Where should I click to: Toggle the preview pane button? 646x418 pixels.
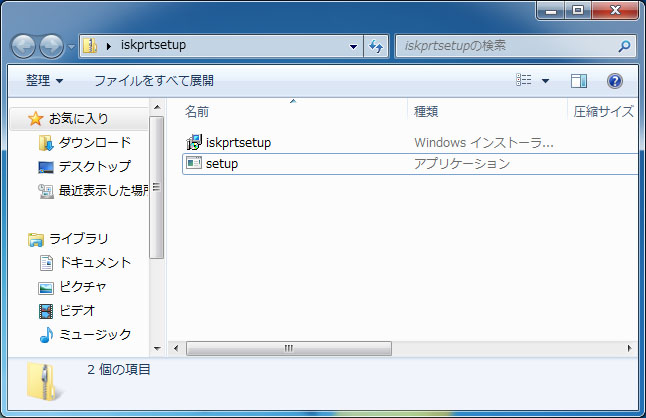pos(578,80)
